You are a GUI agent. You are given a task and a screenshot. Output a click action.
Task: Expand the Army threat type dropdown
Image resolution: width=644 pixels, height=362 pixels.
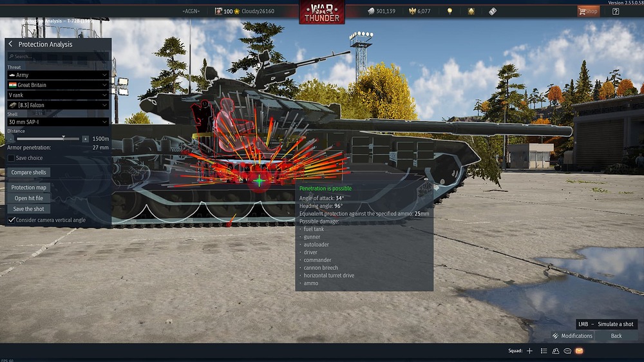point(58,75)
